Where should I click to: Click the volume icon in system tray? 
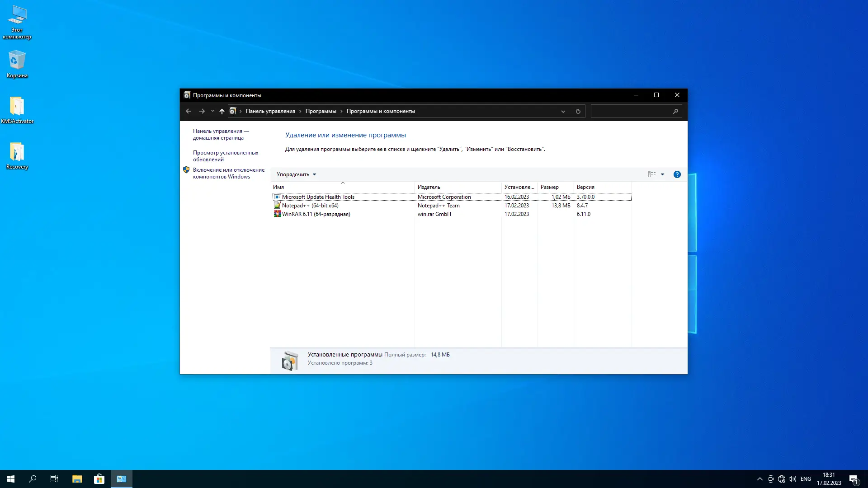[x=793, y=479]
